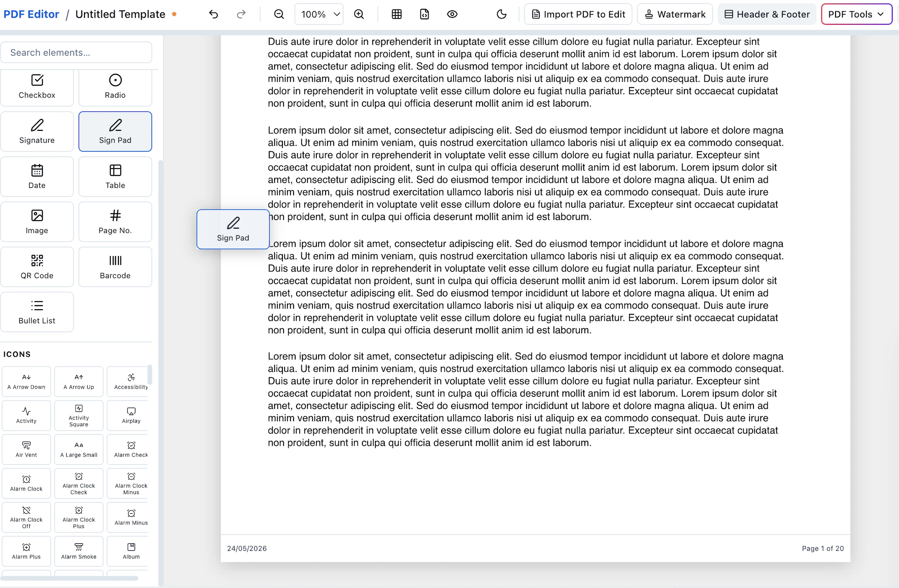Open the Watermark button
This screenshot has width=899, height=588.
click(x=675, y=14)
